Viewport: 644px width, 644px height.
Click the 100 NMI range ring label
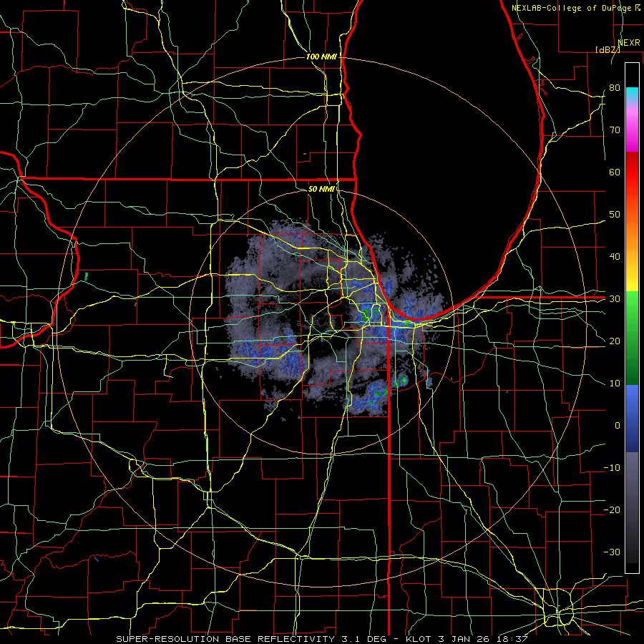[x=321, y=57]
